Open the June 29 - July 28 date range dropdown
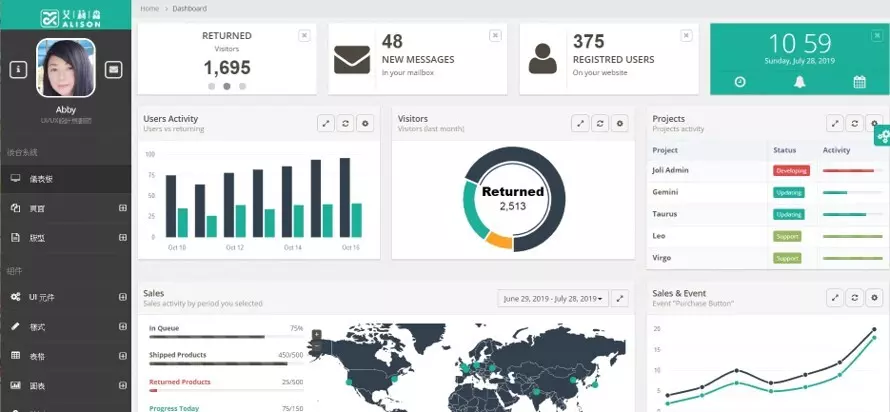This screenshot has height=412, width=890. click(552, 298)
